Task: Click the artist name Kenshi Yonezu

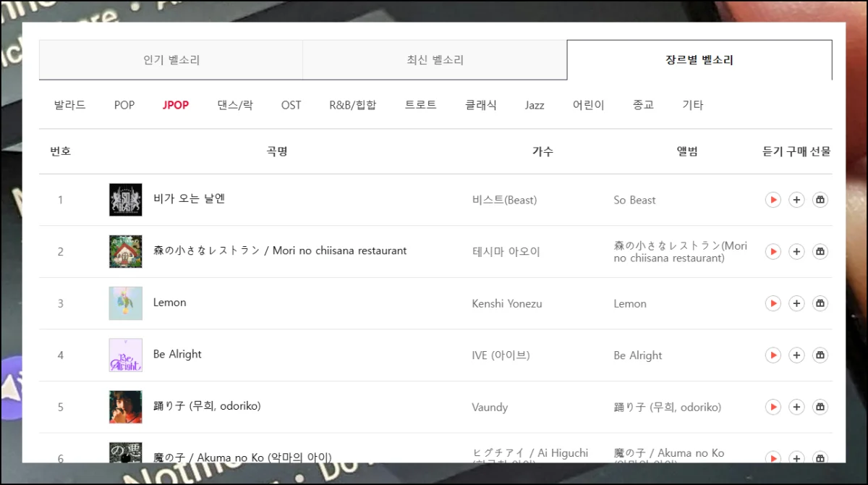Action: pyautogui.click(x=506, y=304)
